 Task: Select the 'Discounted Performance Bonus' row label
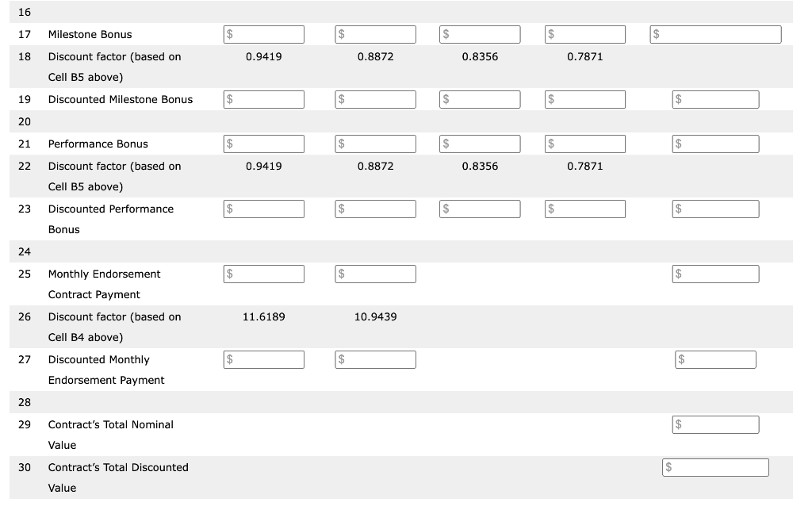tap(111, 220)
